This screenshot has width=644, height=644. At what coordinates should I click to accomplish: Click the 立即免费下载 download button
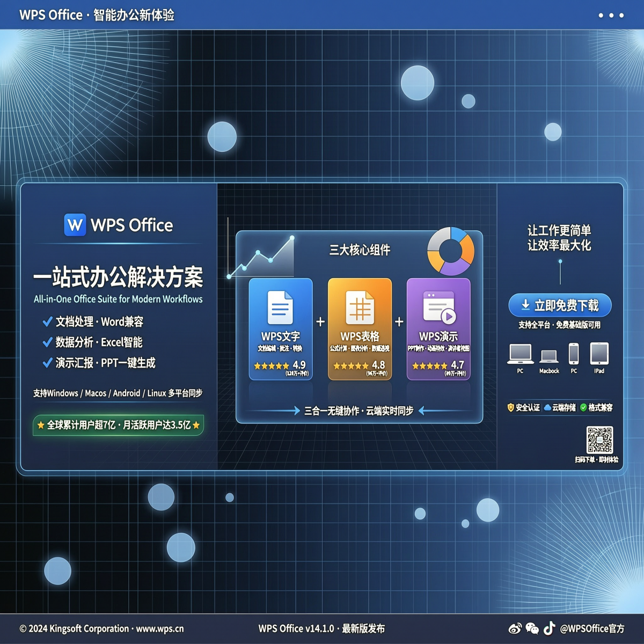(560, 305)
